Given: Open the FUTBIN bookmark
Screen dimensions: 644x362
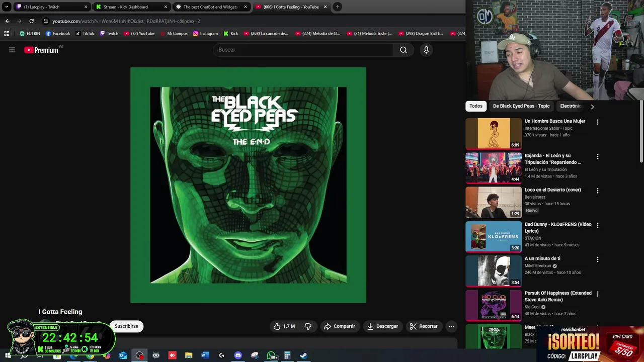Looking at the screenshot, I should [30, 34].
